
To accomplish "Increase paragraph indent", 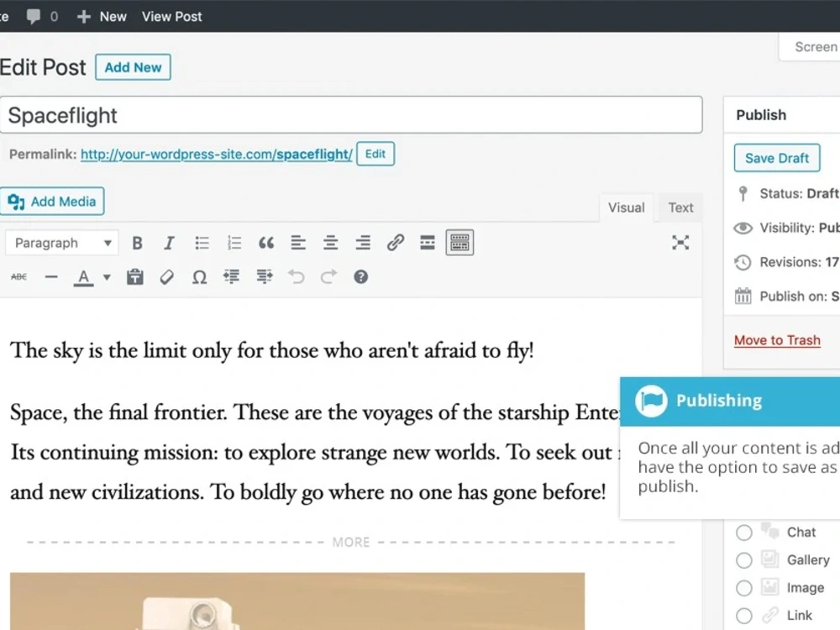I will pos(264,277).
